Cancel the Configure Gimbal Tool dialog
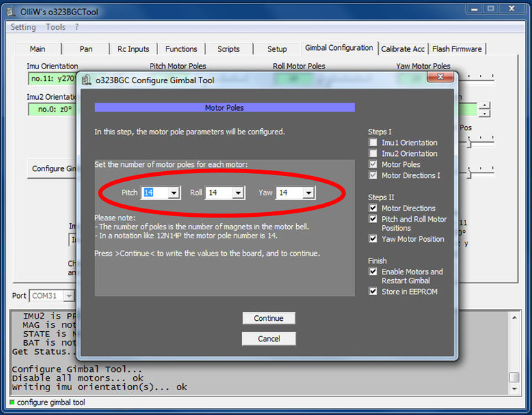The image size is (532, 415). click(x=268, y=339)
